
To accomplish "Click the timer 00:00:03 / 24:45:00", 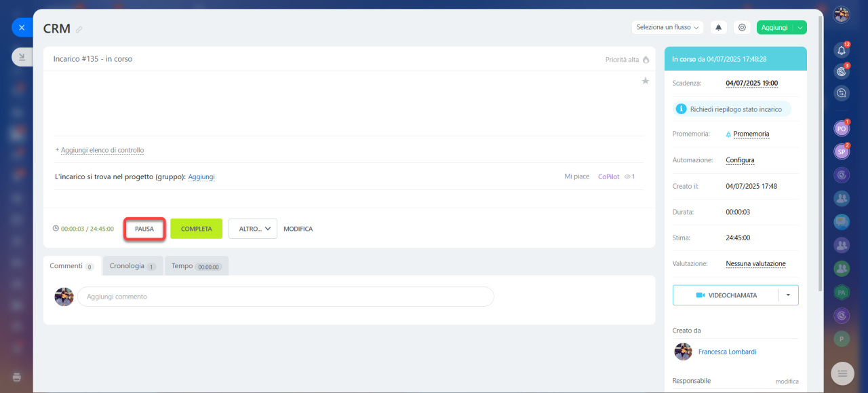I will tap(83, 229).
